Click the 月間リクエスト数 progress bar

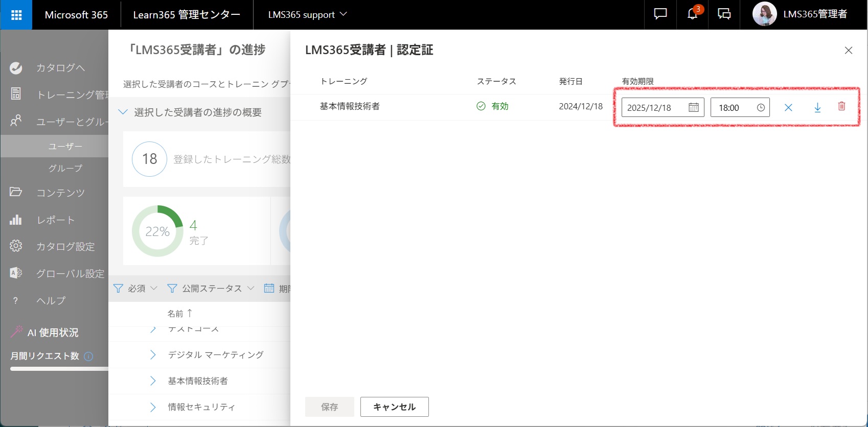[59, 369]
